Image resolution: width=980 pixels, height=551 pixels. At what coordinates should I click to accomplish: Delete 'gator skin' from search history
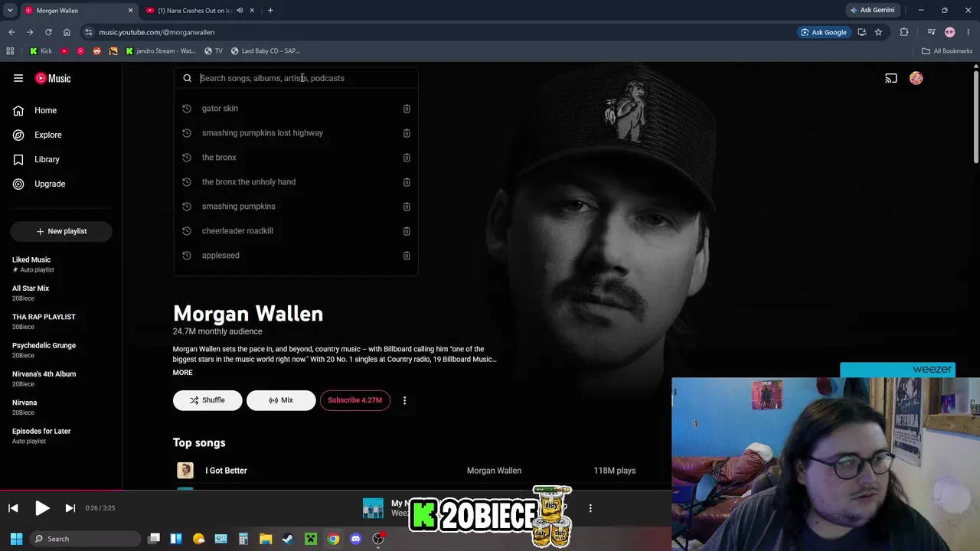coord(407,109)
